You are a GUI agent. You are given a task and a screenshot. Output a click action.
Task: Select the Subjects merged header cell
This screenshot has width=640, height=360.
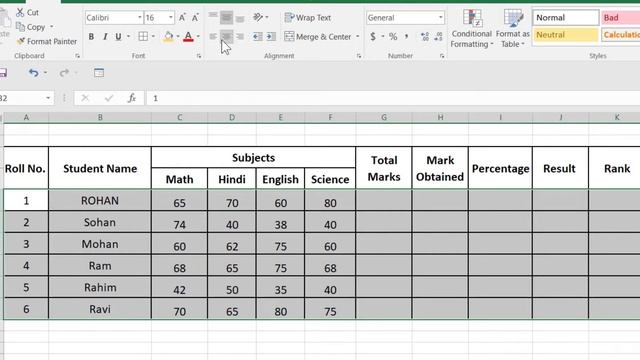[253, 158]
